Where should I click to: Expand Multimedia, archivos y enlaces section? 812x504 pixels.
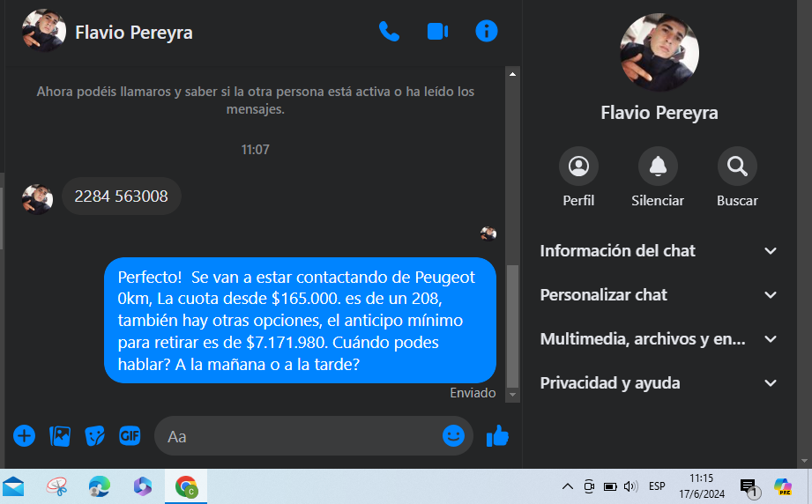pyautogui.click(x=659, y=339)
